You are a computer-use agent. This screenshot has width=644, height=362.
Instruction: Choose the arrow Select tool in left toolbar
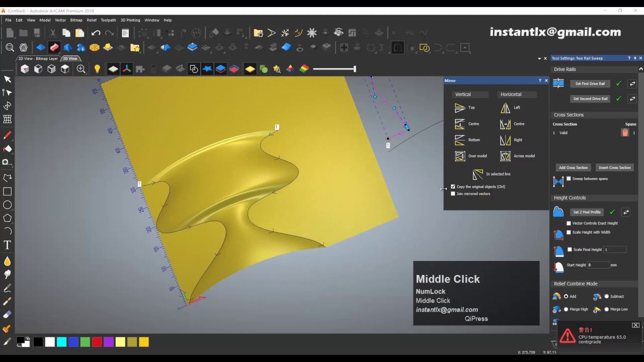7,79
